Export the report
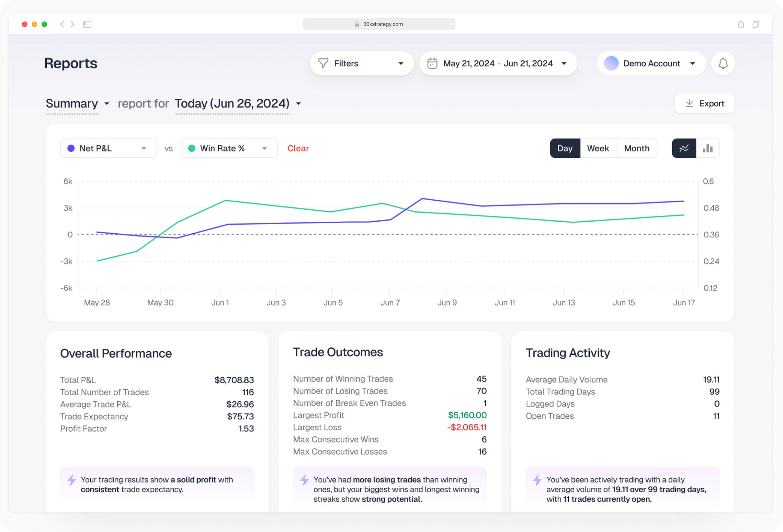The width and height of the screenshot is (783, 532). [705, 103]
